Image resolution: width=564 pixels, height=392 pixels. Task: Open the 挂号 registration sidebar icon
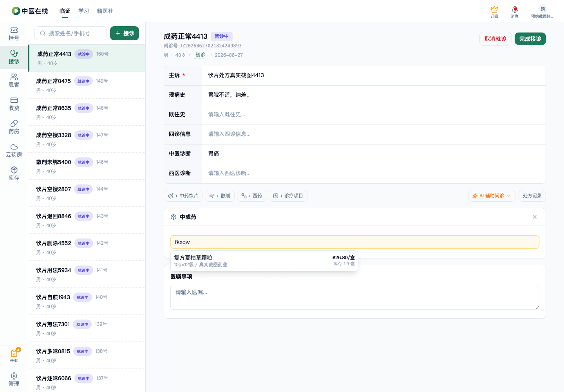(14, 34)
